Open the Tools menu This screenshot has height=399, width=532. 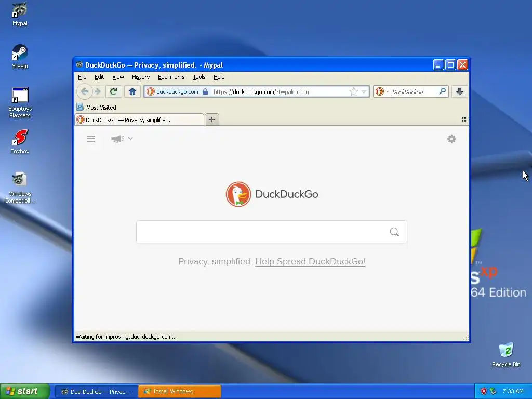coord(199,77)
